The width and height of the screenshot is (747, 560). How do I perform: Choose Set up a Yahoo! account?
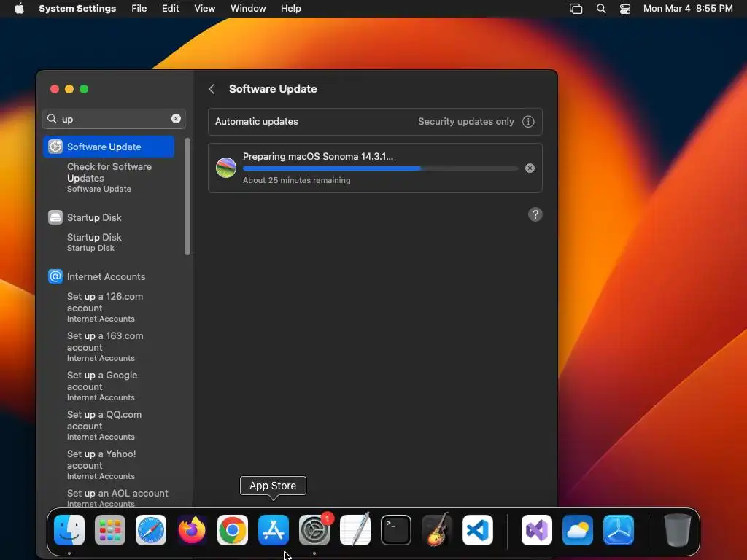pyautogui.click(x=101, y=464)
